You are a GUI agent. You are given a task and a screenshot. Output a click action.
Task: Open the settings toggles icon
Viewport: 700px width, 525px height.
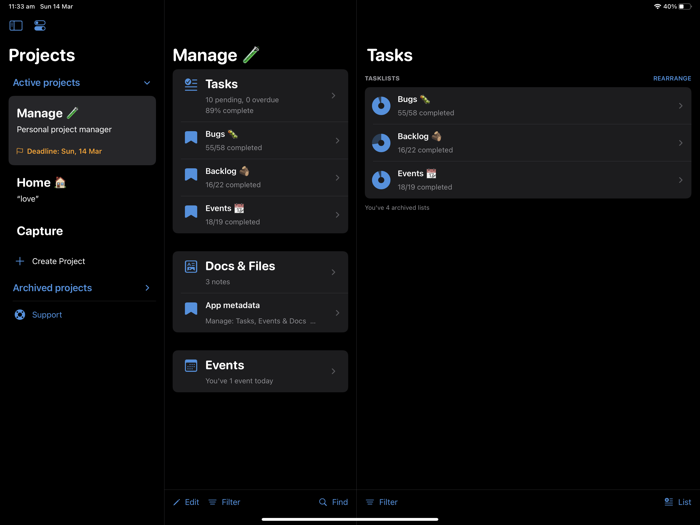click(40, 26)
